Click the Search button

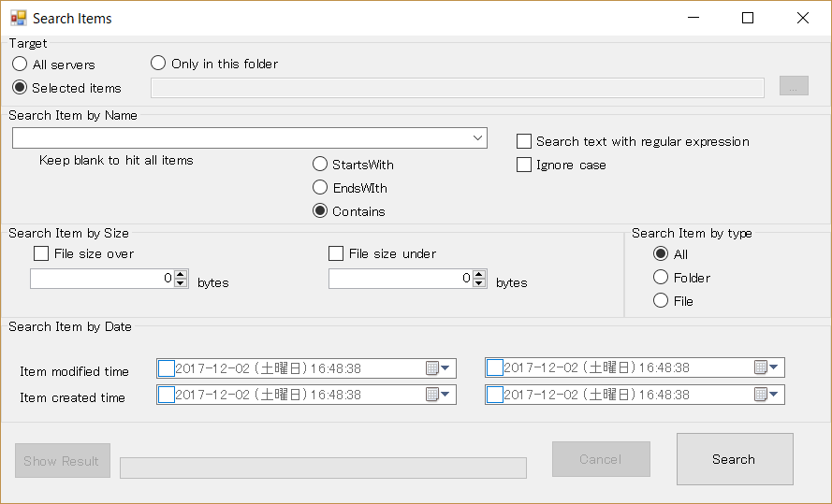[x=734, y=459]
